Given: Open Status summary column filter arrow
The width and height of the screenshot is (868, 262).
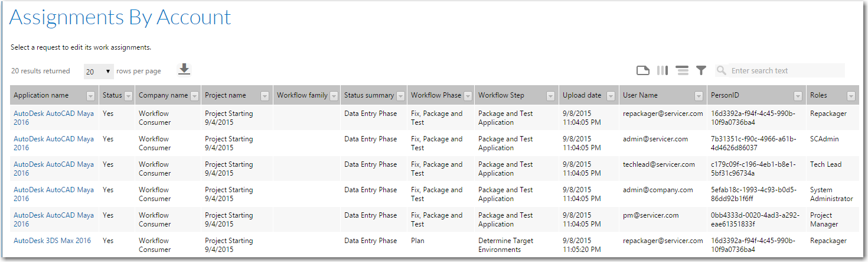Looking at the screenshot, I should pos(401,96).
